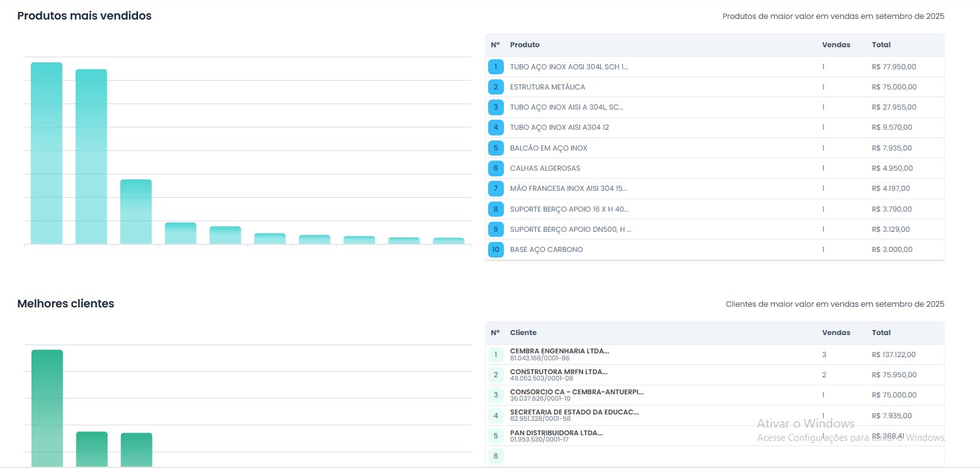Image resolution: width=980 pixels, height=468 pixels.
Task: Click tallest green bar in Melhores clientes chart
Action: click(x=47, y=408)
